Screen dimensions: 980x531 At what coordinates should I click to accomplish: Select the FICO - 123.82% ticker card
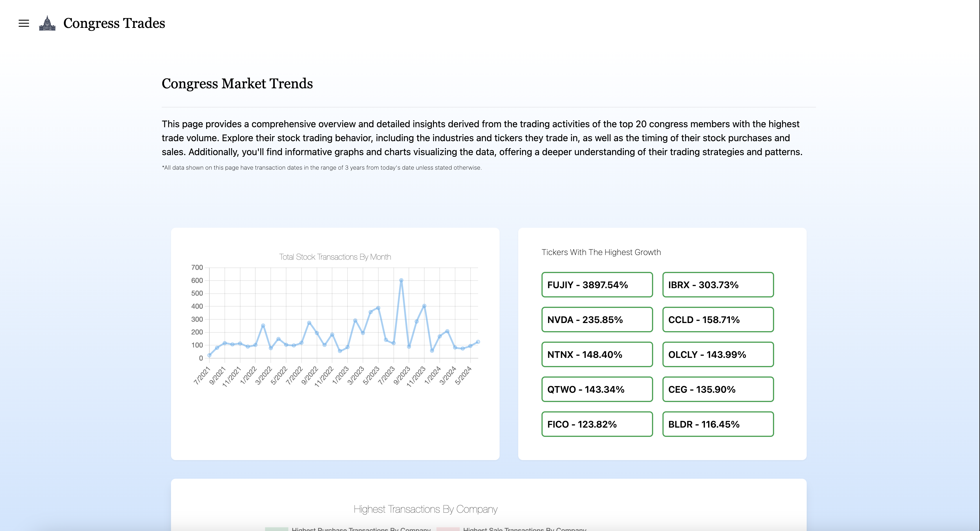(x=597, y=424)
